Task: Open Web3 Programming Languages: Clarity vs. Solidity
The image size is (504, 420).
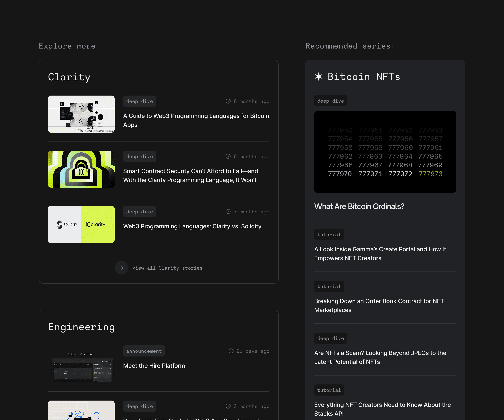Action: (192, 226)
